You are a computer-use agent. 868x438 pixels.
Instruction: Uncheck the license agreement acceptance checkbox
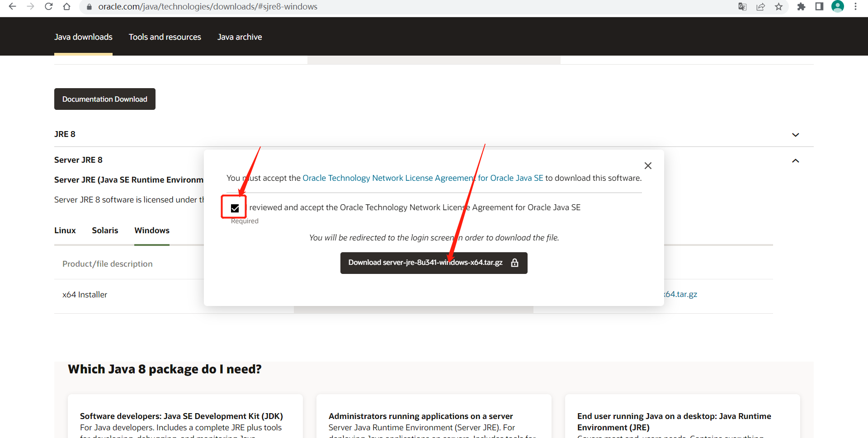[x=235, y=208]
